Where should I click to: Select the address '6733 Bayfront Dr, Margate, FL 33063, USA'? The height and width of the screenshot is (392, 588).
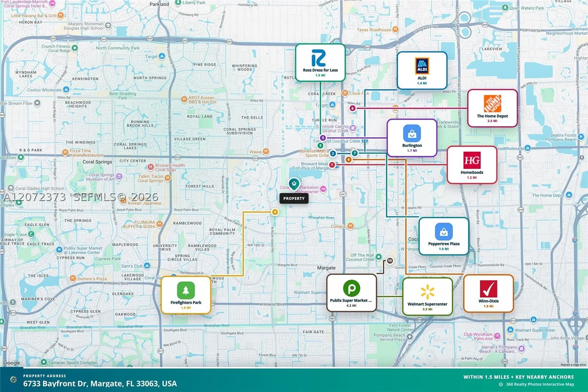point(100,384)
